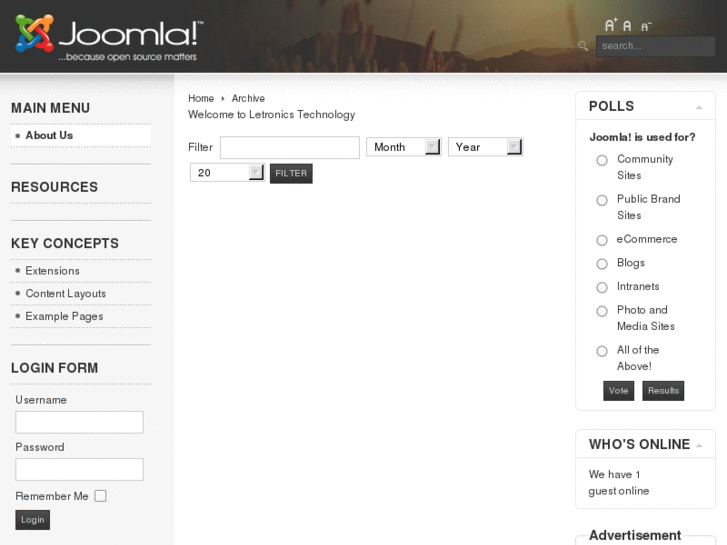Choose the eCommerce radio button

[602, 240]
